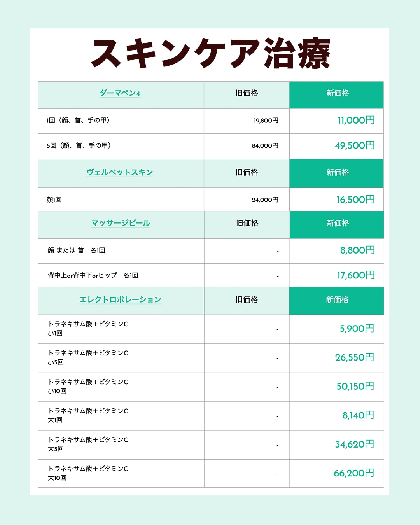Click the 84,000円 old price
Image resolution: width=420 pixels, height=525 pixels.
(265, 146)
